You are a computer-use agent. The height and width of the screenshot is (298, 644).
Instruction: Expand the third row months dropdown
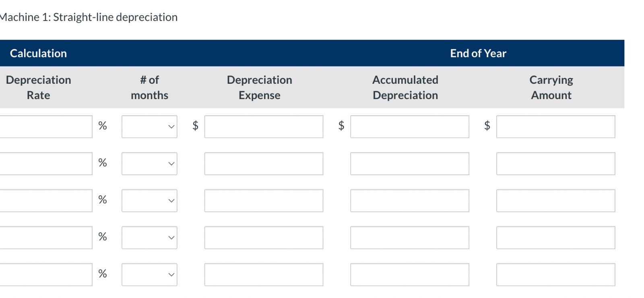149,201
